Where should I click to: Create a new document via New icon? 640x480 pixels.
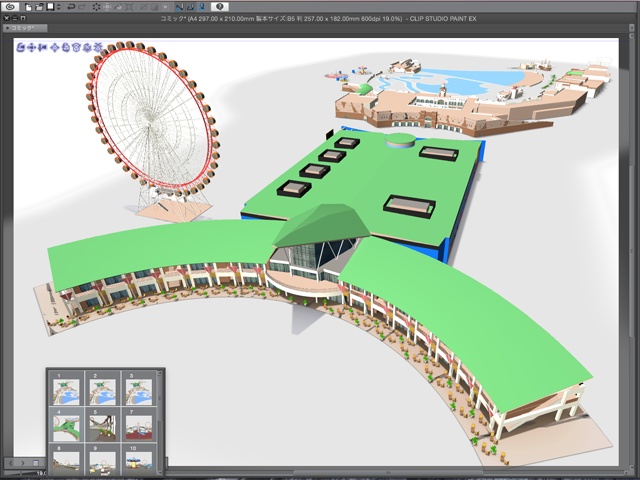click(28, 7)
